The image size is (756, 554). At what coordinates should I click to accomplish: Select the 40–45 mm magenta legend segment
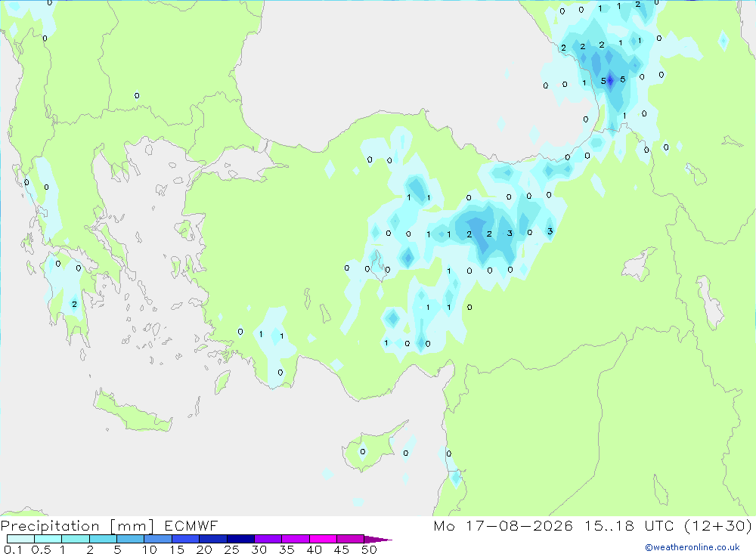(x=323, y=539)
